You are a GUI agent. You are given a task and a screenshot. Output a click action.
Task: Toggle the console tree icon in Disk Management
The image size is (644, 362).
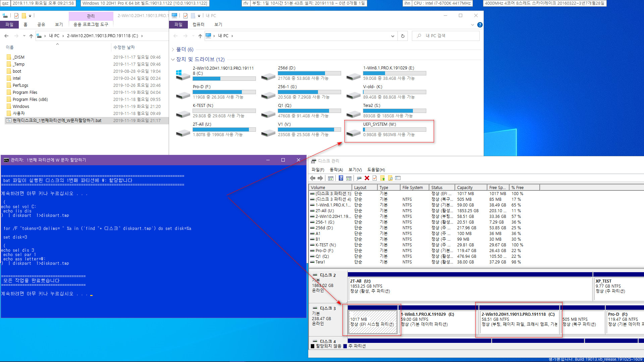331,178
